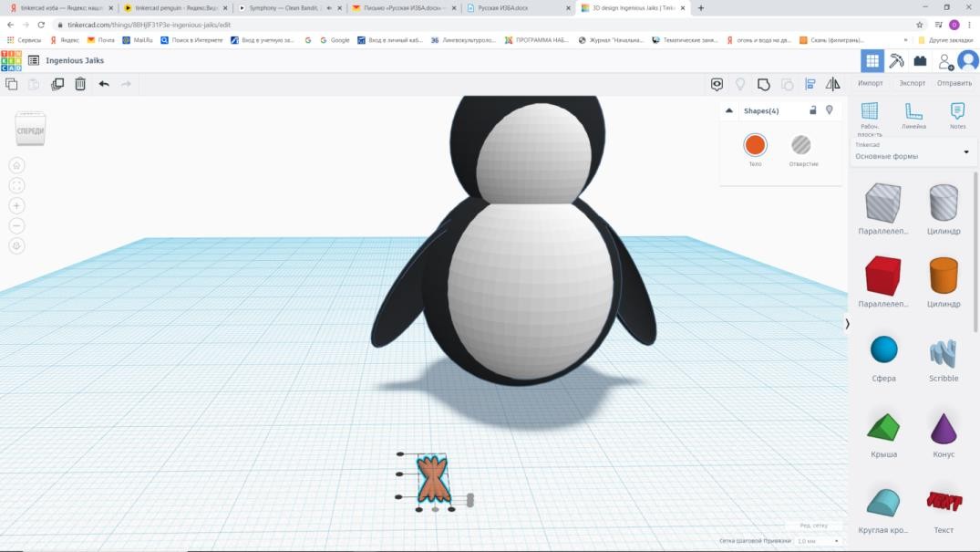The image size is (980, 552).
Task: Open the view options eye icon
Action: point(717,84)
